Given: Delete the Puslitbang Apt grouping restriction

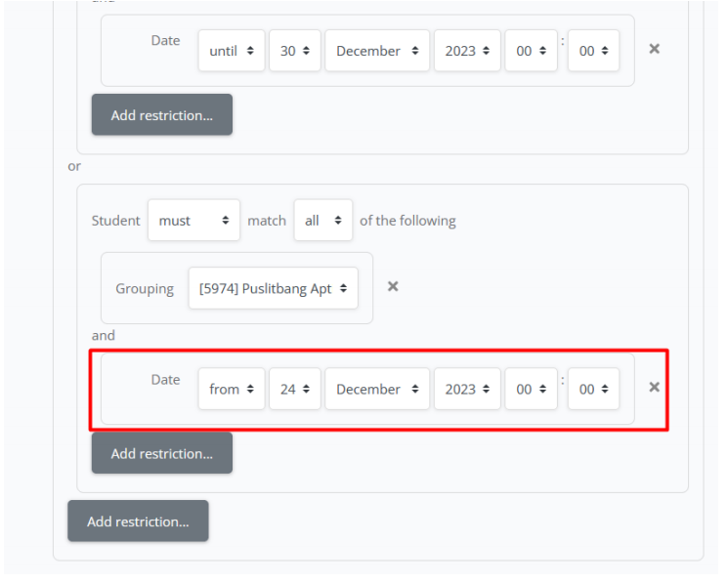Looking at the screenshot, I should pyautogui.click(x=393, y=286).
